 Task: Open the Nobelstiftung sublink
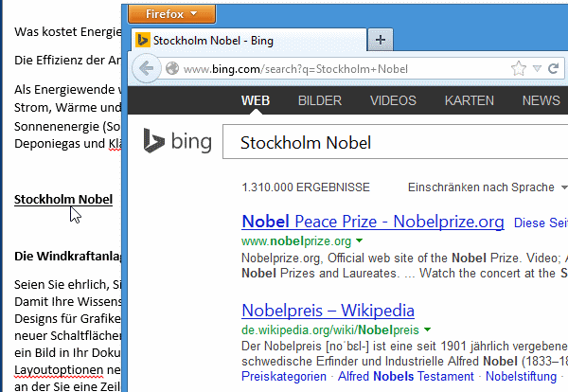(521, 377)
